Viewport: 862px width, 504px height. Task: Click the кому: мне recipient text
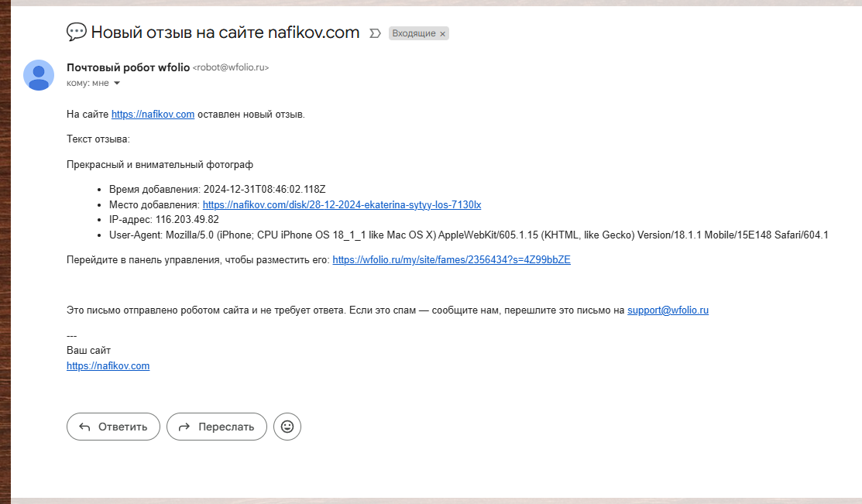pyautogui.click(x=88, y=83)
